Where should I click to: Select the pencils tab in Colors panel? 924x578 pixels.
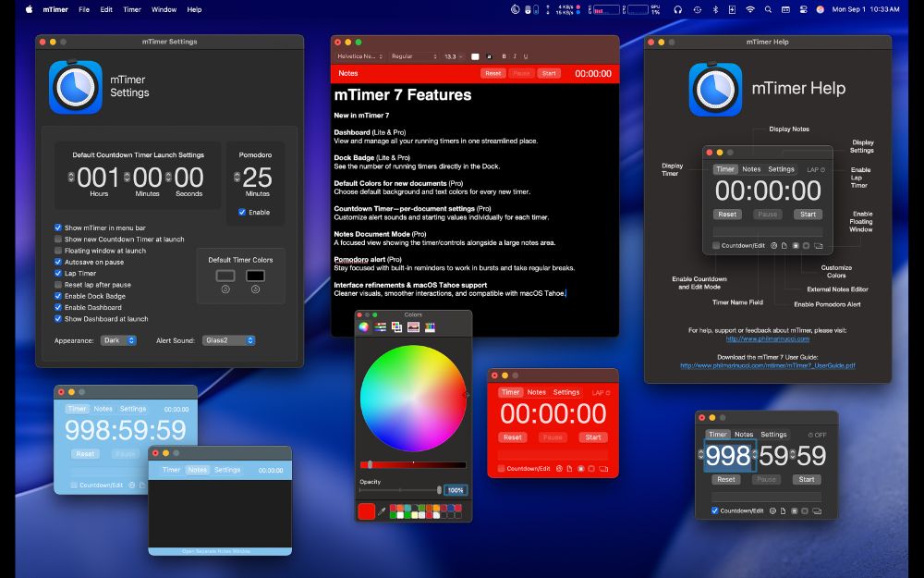tap(430, 326)
